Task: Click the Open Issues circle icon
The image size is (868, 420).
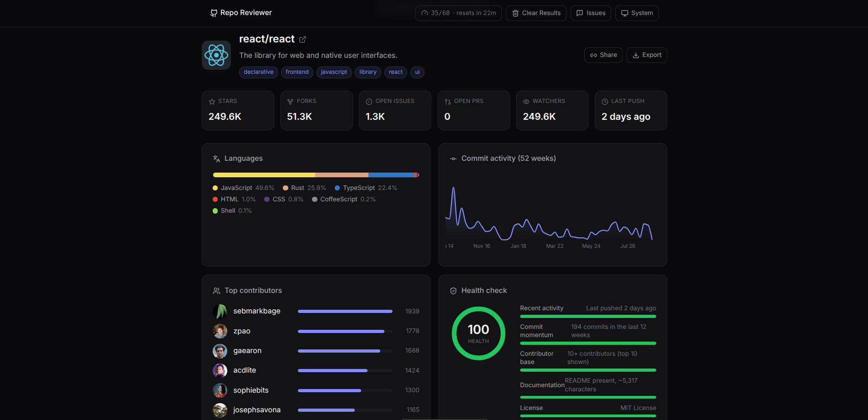Action: tap(369, 102)
